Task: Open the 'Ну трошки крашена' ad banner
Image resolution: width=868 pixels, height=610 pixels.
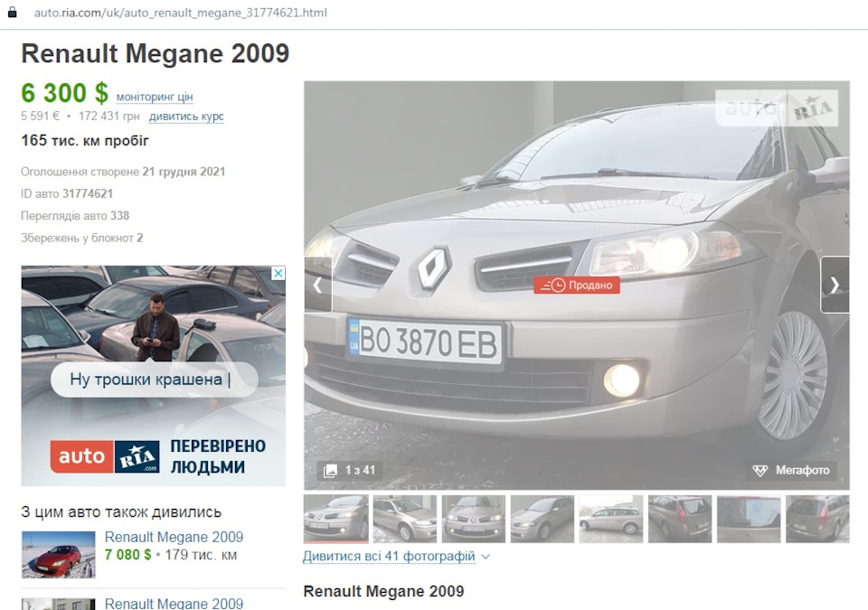Action: tap(154, 376)
